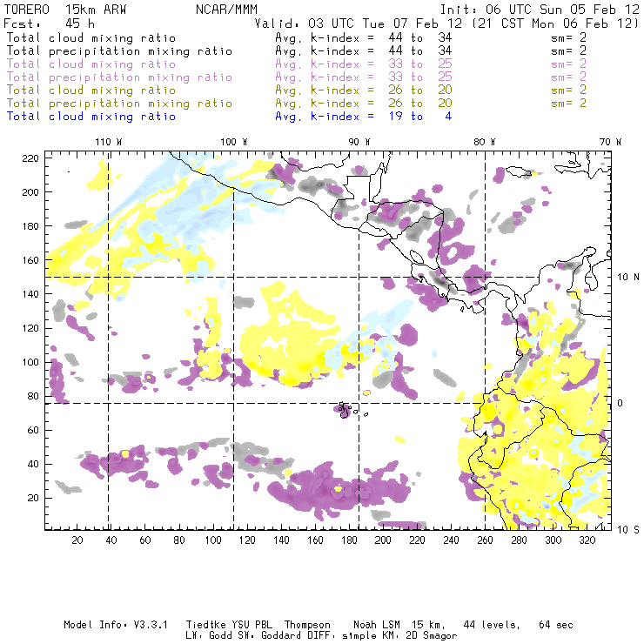Click the "160" tick label on the vertical axis
This screenshot has width=644, height=644.
(30, 260)
